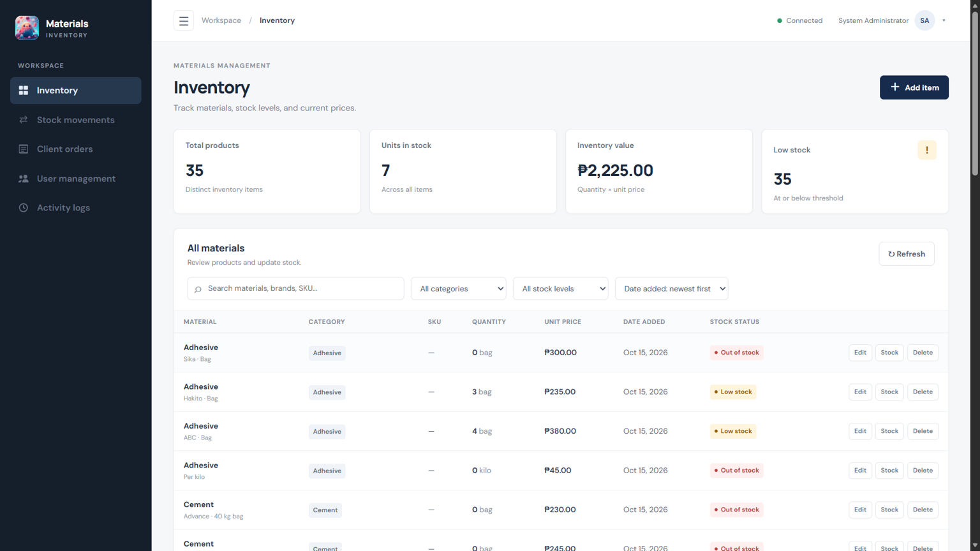Delete the ABC Bag adhesive row
Viewport: 980px width, 551px height.
pyautogui.click(x=922, y=431)
